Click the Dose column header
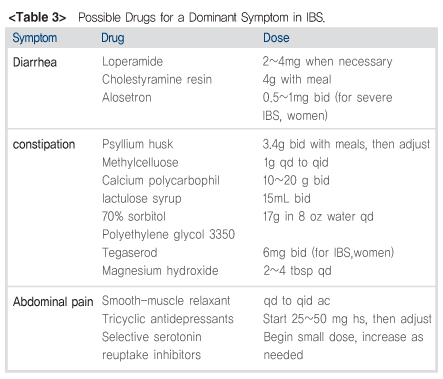The image size is (443, 379). (276, 38)
